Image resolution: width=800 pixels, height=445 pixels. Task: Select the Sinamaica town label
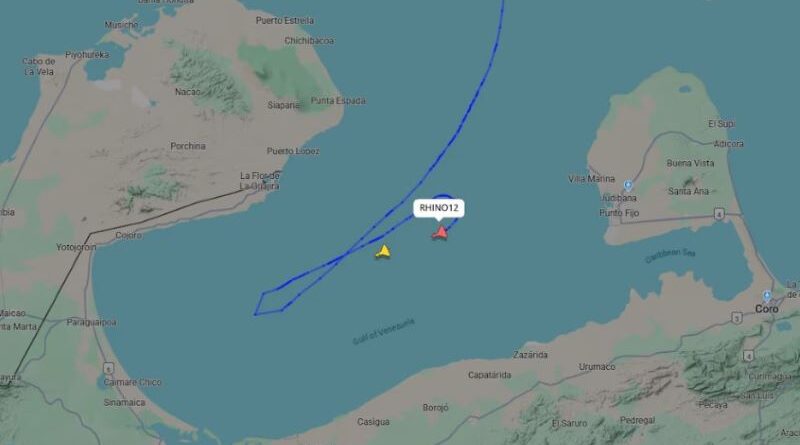(x=124, y=403)
